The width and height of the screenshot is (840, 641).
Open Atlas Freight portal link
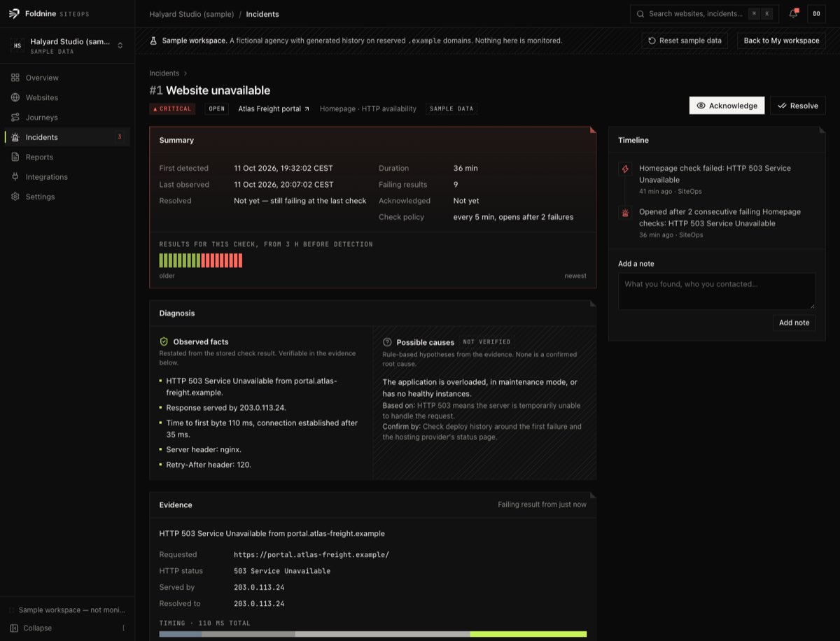(274, 109)
